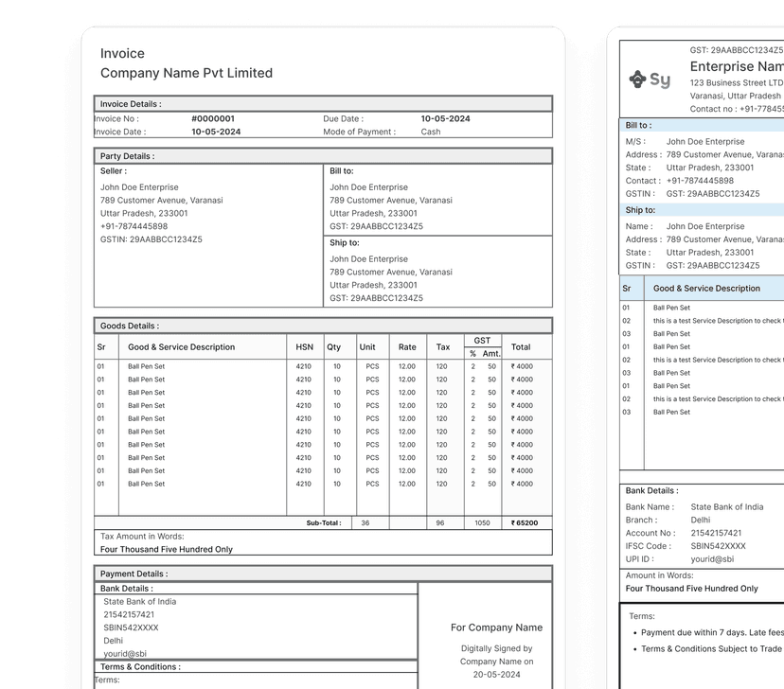Click account number 21542157421 in first invoice
784x689 pixels.
pyautogui.click(x=129, y=614)
